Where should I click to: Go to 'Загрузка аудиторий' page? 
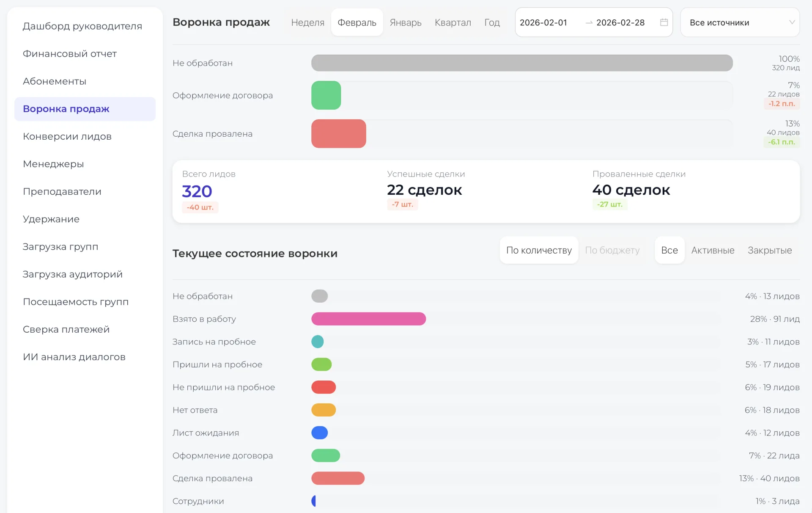point(85,274)
